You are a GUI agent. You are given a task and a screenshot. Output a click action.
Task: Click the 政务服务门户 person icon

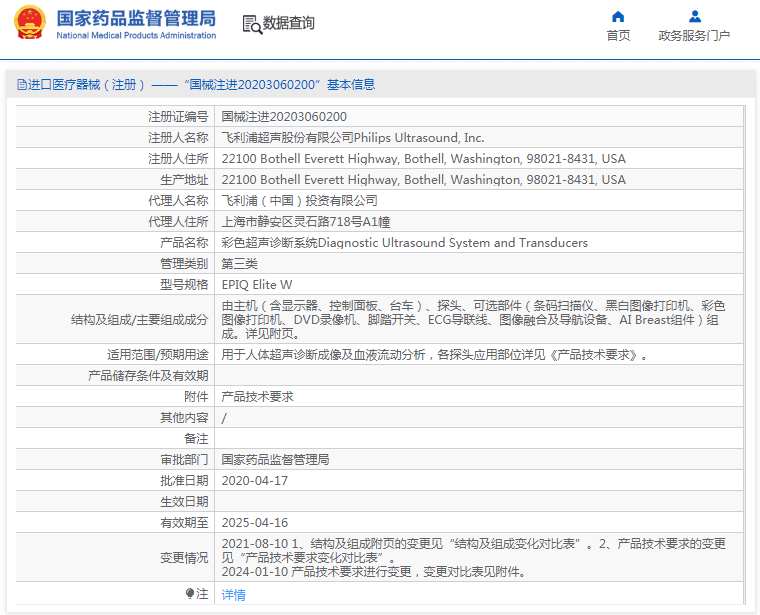[x=694, y=16]
